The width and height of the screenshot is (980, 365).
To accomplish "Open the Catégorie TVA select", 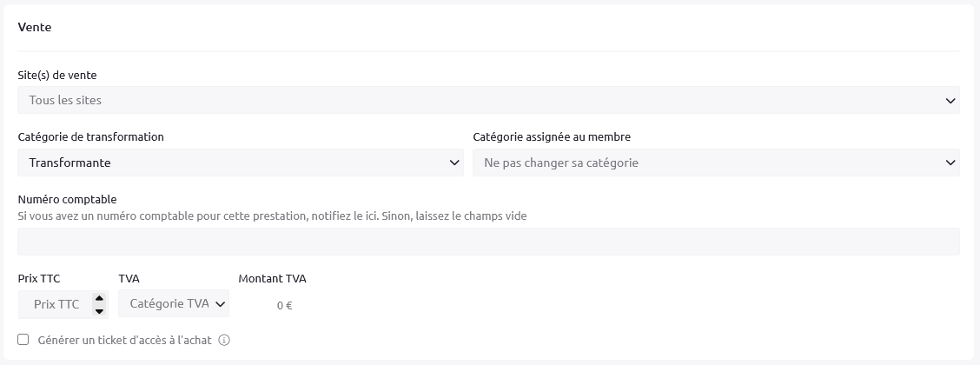I will pyautogui.click(x=174, y=303).
